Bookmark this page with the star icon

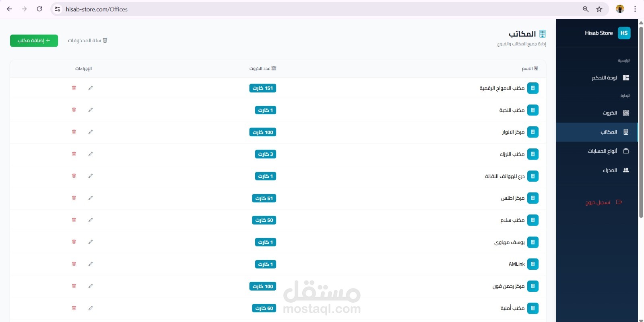tap(599, 9)
